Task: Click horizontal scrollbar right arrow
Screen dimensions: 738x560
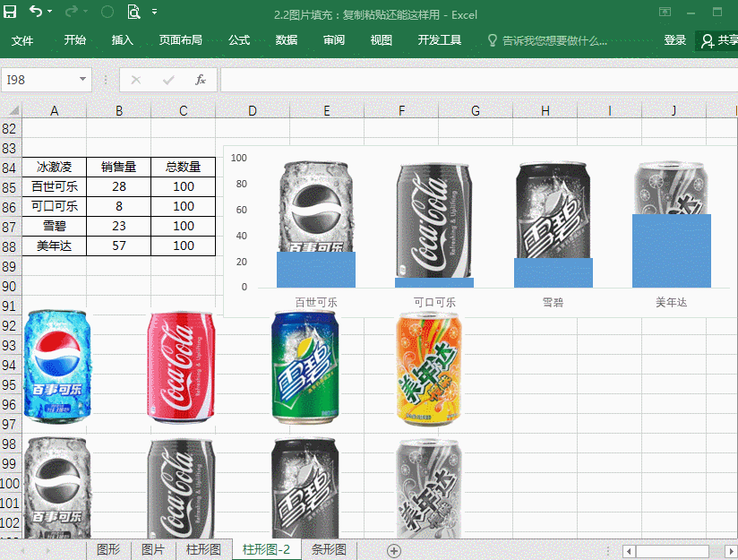Action: (x=731, y=551)
